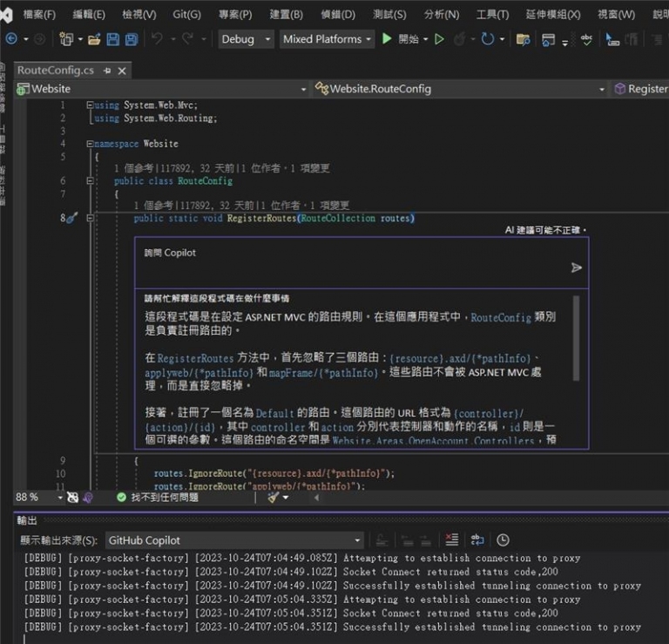Viewport: 669px width, 644px height.
Task: Click the Open File folder icon
Action: pos(94,40)
